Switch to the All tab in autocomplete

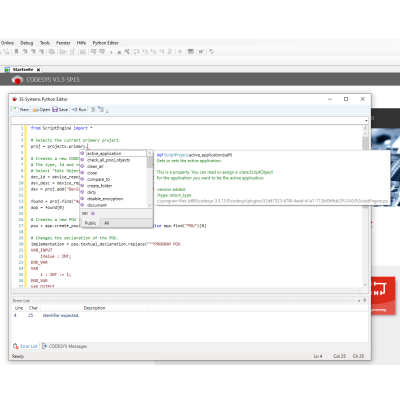pos(106,223)
